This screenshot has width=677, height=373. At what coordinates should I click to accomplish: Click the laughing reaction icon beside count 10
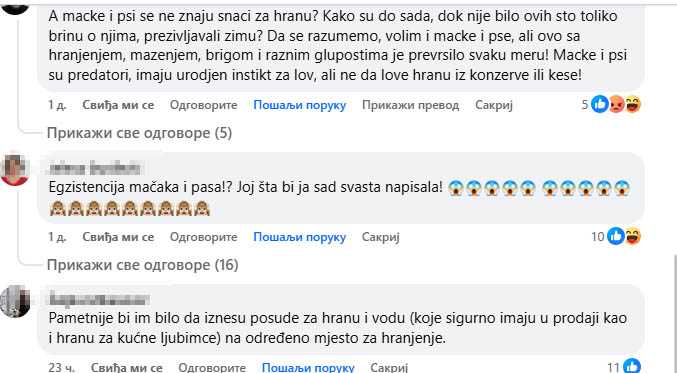(633, 236)
